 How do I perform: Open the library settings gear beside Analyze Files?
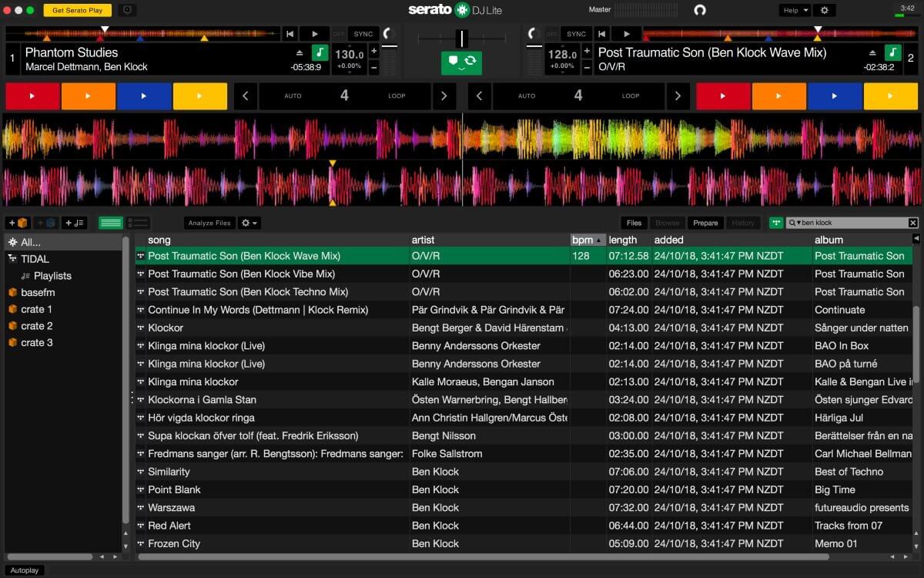[245, 223]
